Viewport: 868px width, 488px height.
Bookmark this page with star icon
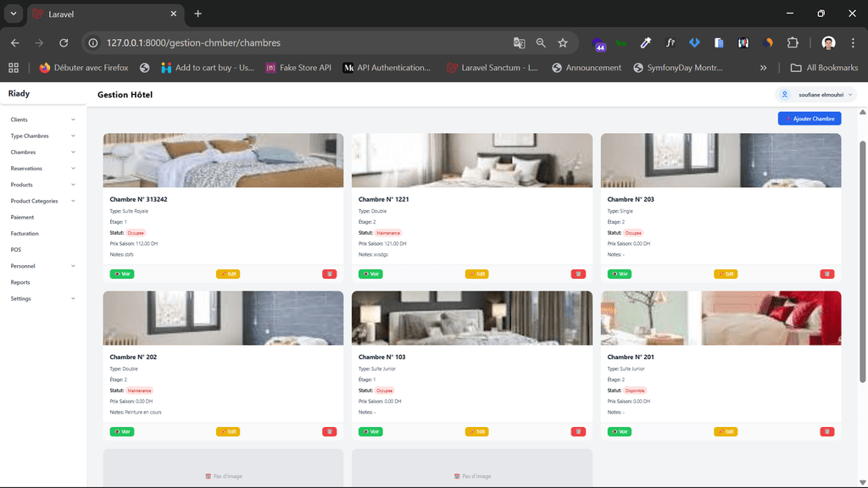(563, 42)
